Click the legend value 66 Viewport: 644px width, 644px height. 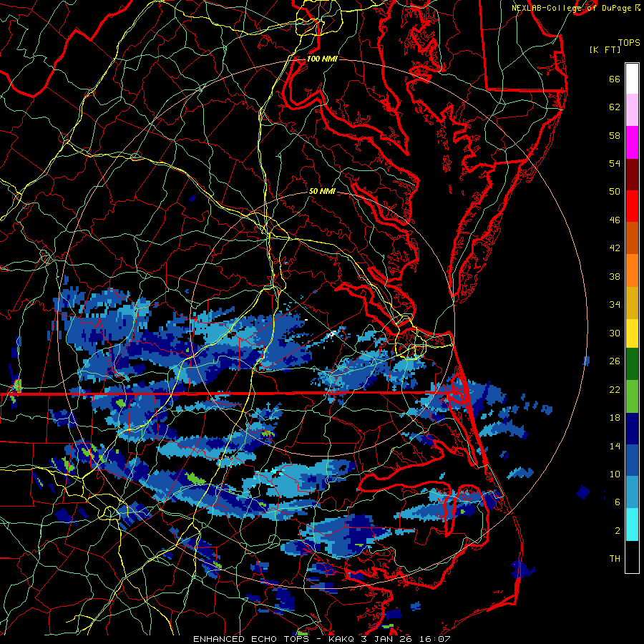click(x=615, y=79)
